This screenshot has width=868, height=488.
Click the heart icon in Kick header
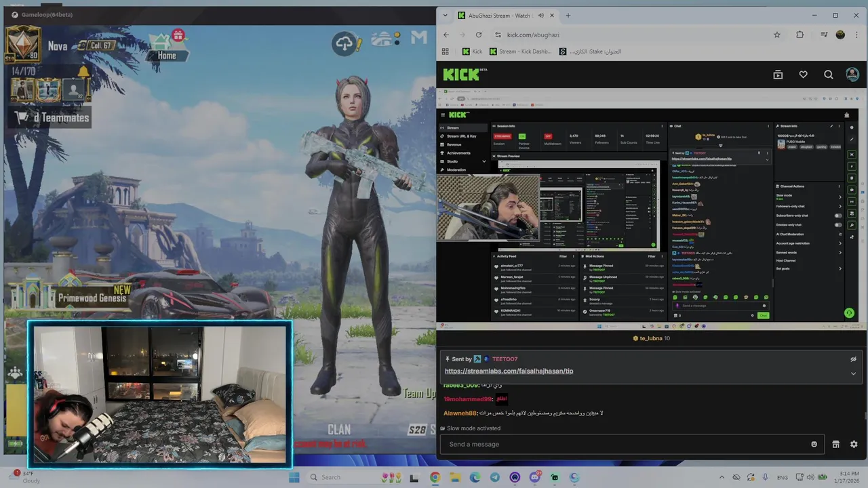point(803,75)
